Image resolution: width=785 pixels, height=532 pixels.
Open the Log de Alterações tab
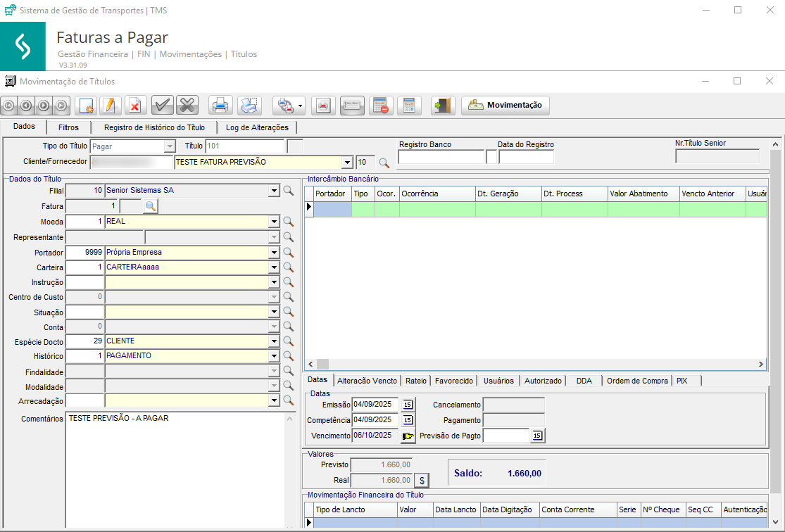point(257,127)
